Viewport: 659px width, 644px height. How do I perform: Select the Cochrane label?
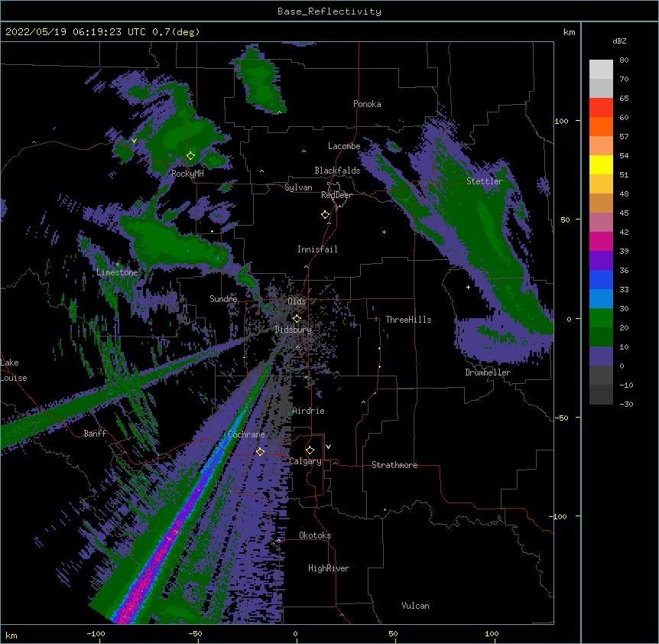click(246, 434)
